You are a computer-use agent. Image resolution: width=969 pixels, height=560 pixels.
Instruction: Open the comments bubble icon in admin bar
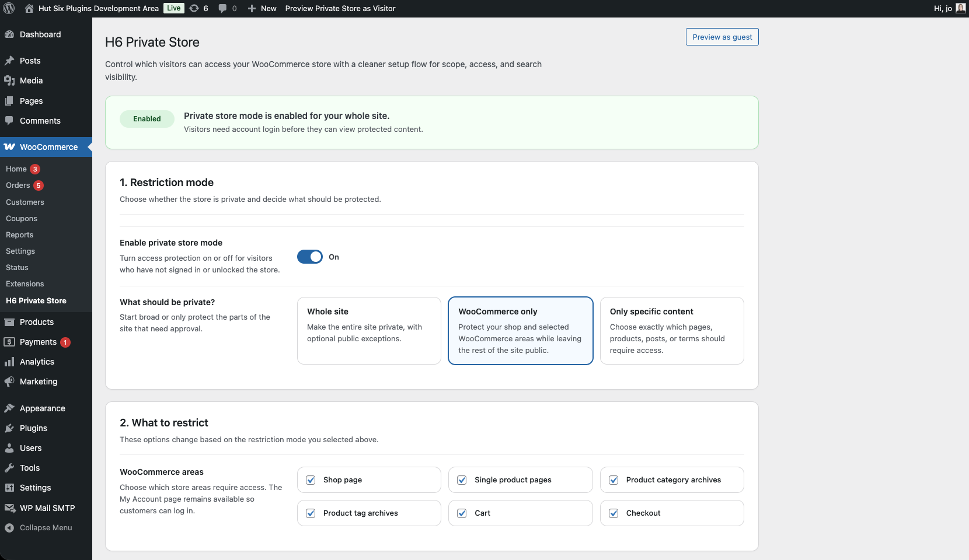[222, 8]
